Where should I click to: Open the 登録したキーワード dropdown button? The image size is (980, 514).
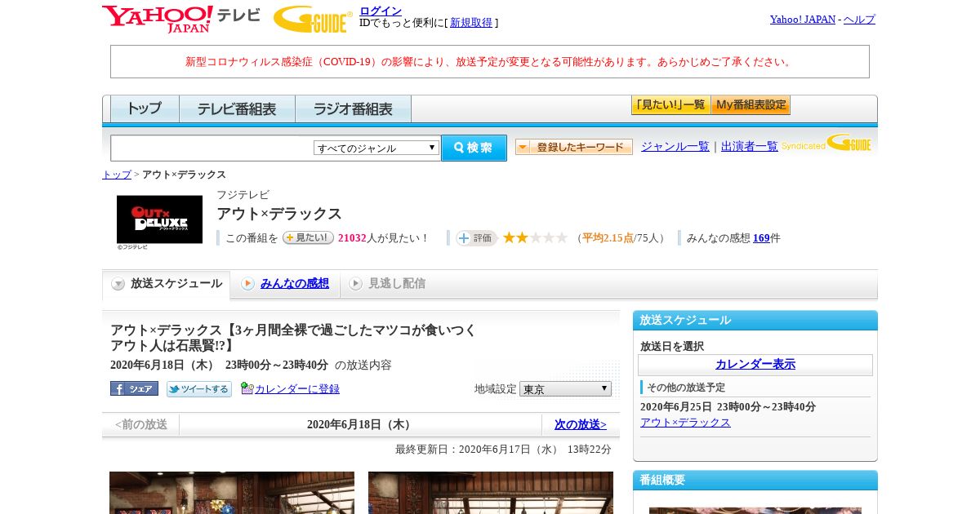pyautogui.click(x=574, y=147)
